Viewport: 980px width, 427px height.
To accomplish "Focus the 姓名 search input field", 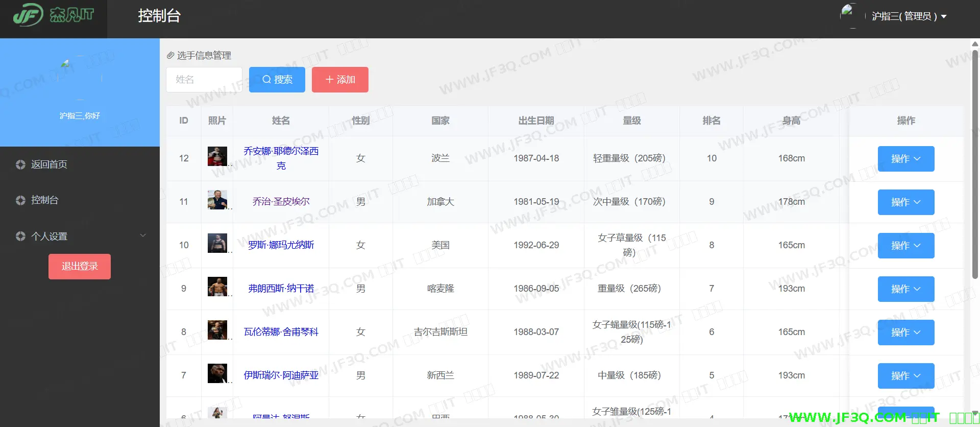I will point(204,80).
